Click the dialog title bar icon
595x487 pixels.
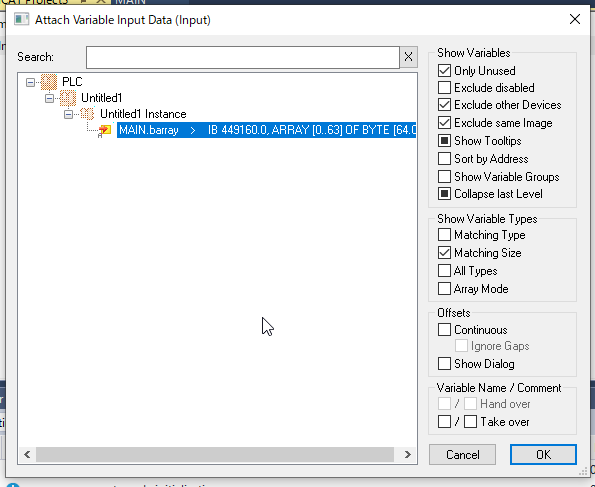[21, 19]
